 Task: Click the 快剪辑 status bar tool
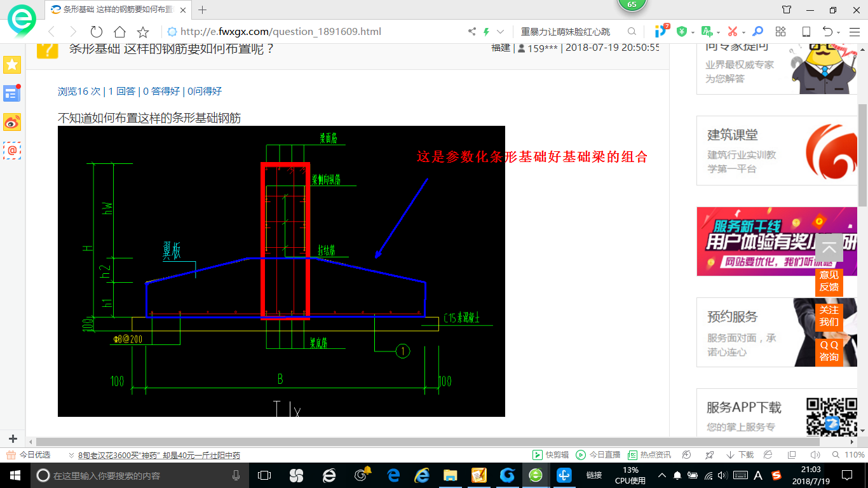(552, 455)
